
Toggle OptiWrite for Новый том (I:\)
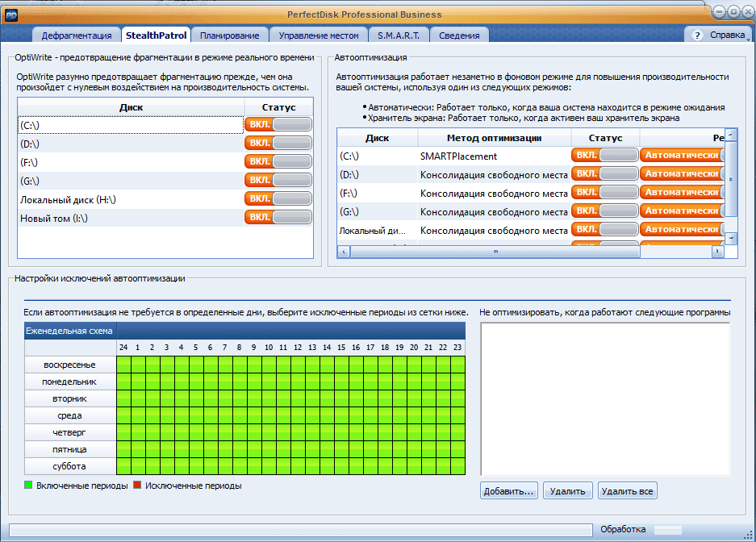point(278,217)
